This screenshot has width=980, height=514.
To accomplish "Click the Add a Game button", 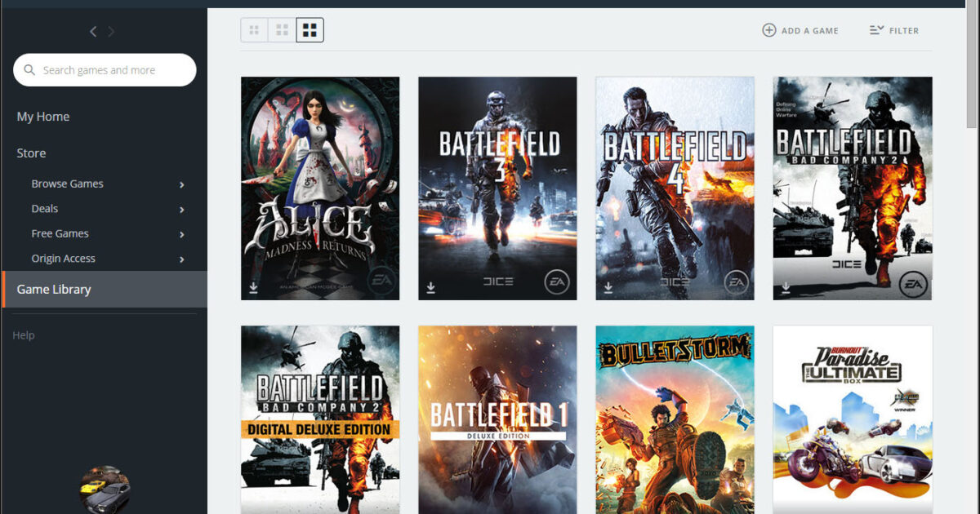I will tap(800, 30).
